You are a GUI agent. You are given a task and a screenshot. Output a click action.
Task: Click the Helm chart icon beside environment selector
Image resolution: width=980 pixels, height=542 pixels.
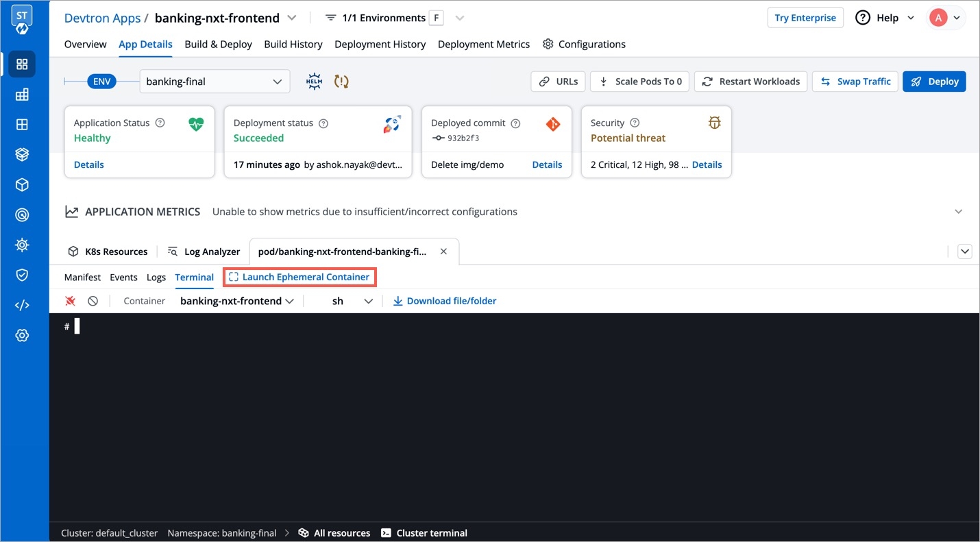pos(314,81)
